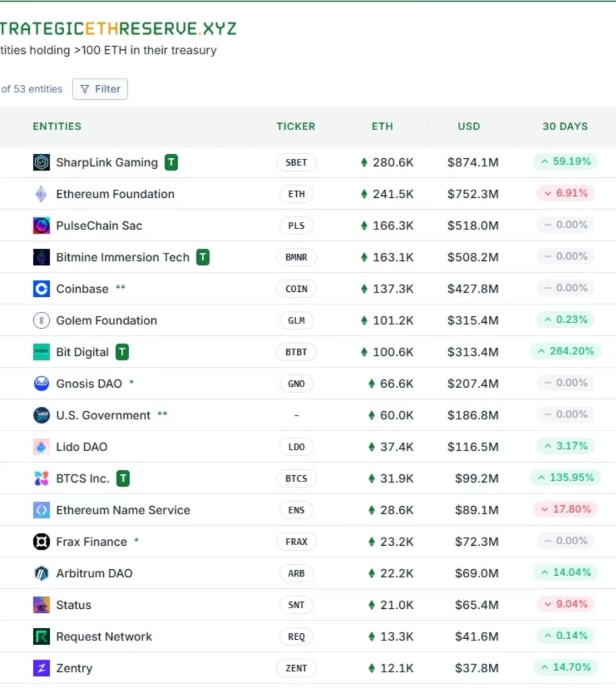Click the Coinbase logo icon
This screenshot has height=688, width=616.
[x=41, y=289]
